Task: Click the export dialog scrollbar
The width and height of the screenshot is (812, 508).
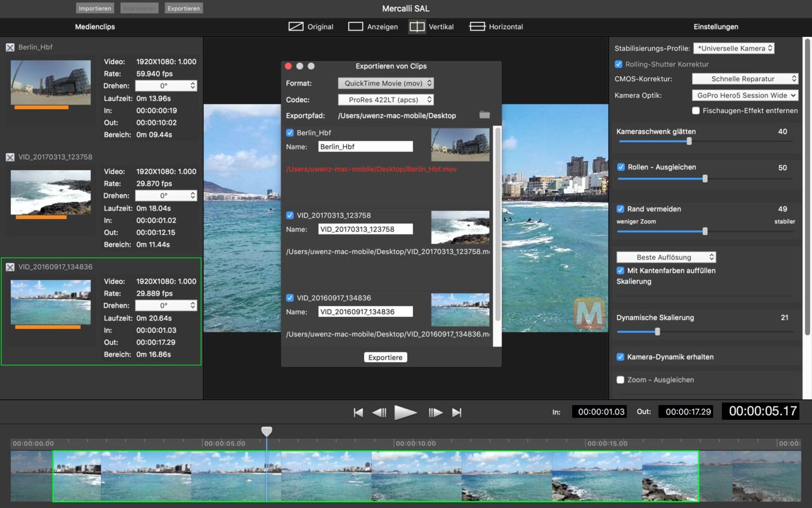Action: pos(498,224)
